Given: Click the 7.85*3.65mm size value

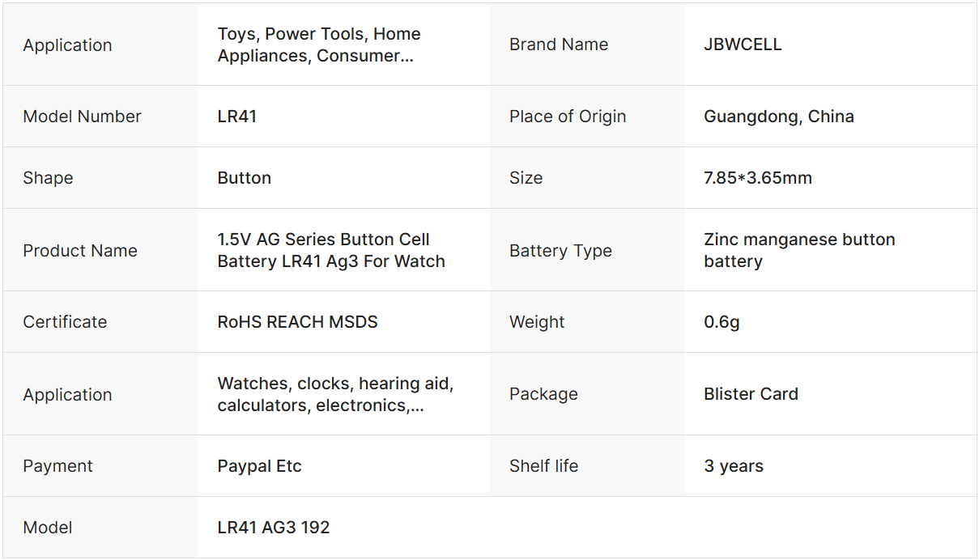Looking at the screenshot, I should tap(757, 178).
